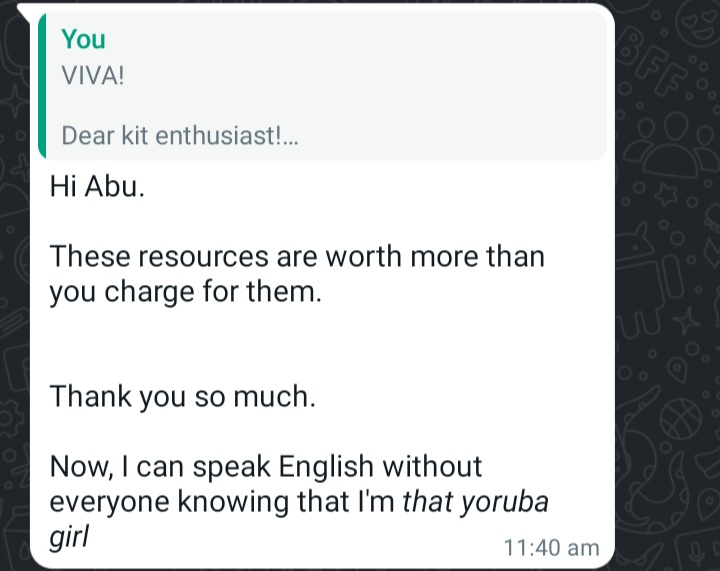Tap the 11:40 am timestamp
The image size is (720, 571).
coord(551,548)
